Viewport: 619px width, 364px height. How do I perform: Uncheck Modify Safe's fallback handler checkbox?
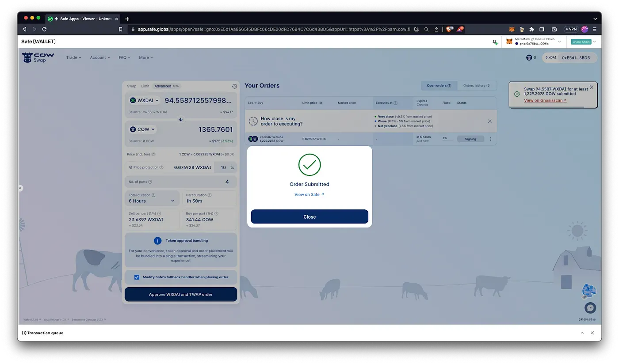click(137, 277)
